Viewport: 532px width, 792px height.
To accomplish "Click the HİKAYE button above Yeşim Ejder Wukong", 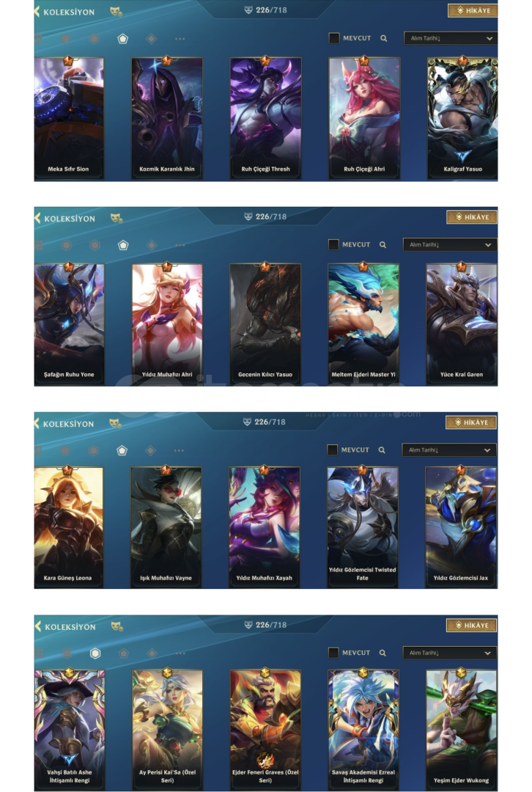I will (472, 626).
